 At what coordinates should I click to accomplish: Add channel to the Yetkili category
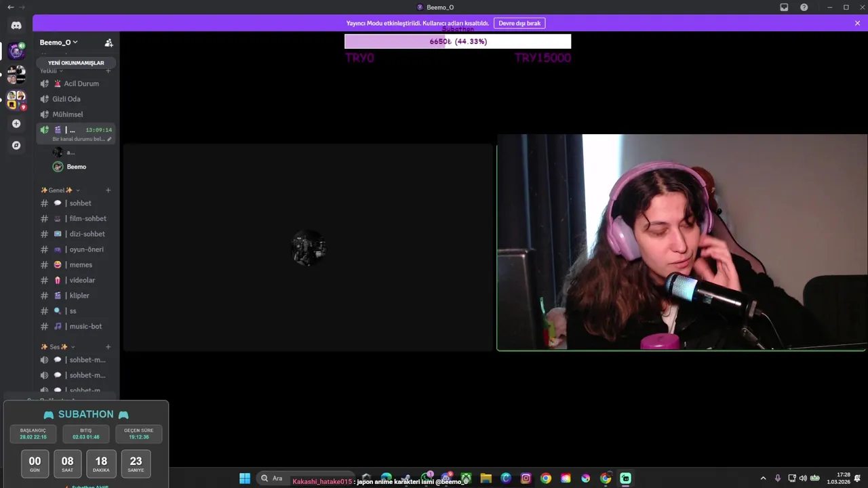coord(108,70)
